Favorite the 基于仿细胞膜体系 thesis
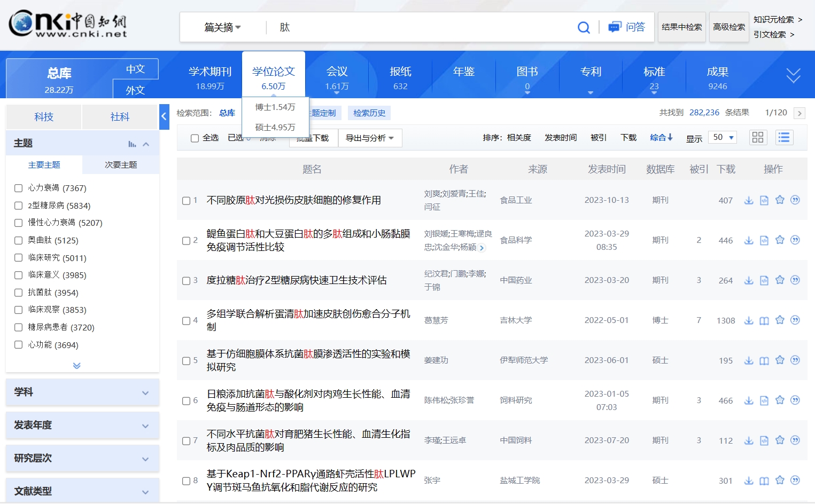The height and width of the screenshot is (504, 815). tap(780, 360)
